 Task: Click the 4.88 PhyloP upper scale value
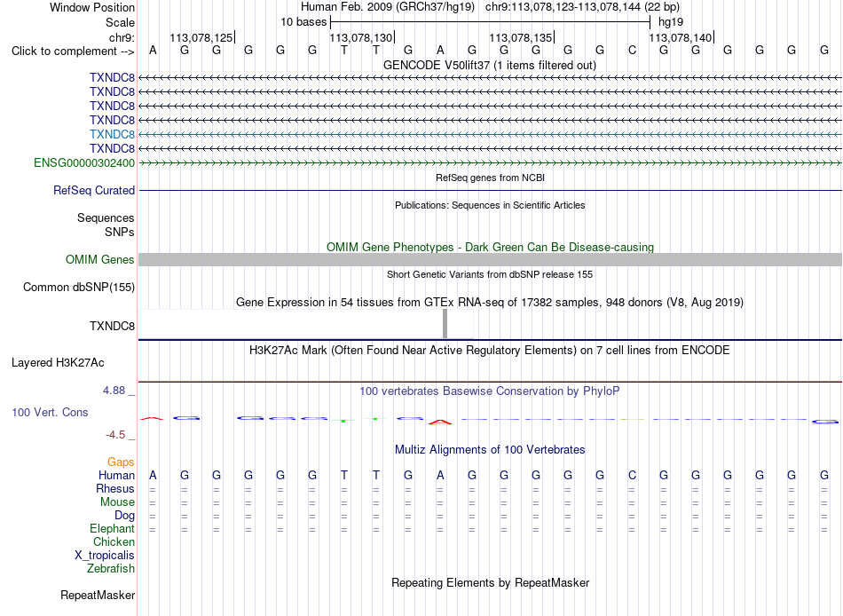tap(114, 390)
